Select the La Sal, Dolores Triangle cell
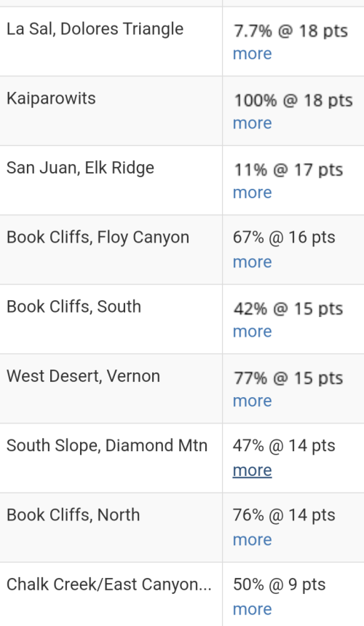Viewport: 364px width, 626px height. 111,42
